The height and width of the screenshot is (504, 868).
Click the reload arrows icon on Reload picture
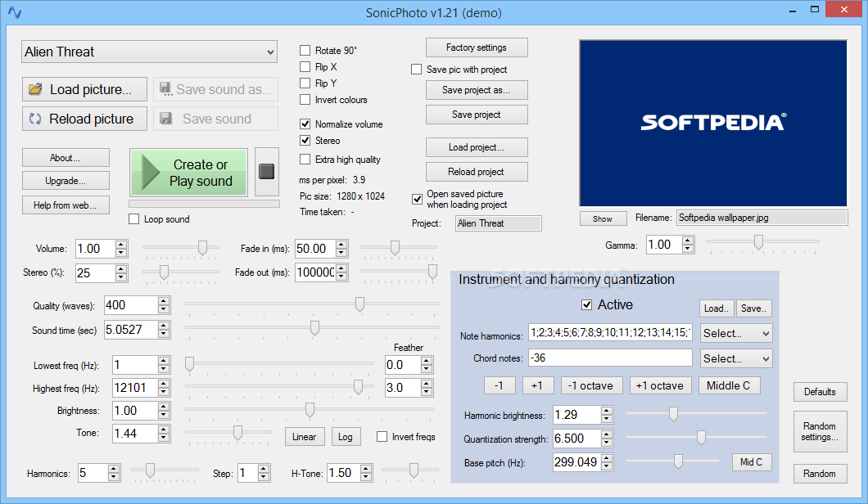[x=35, y=119]
